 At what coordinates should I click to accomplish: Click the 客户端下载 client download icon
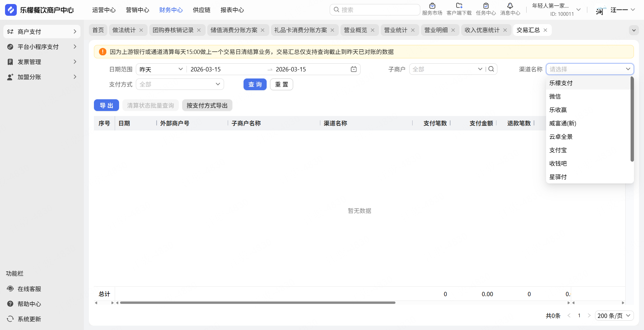coord(459,6)
